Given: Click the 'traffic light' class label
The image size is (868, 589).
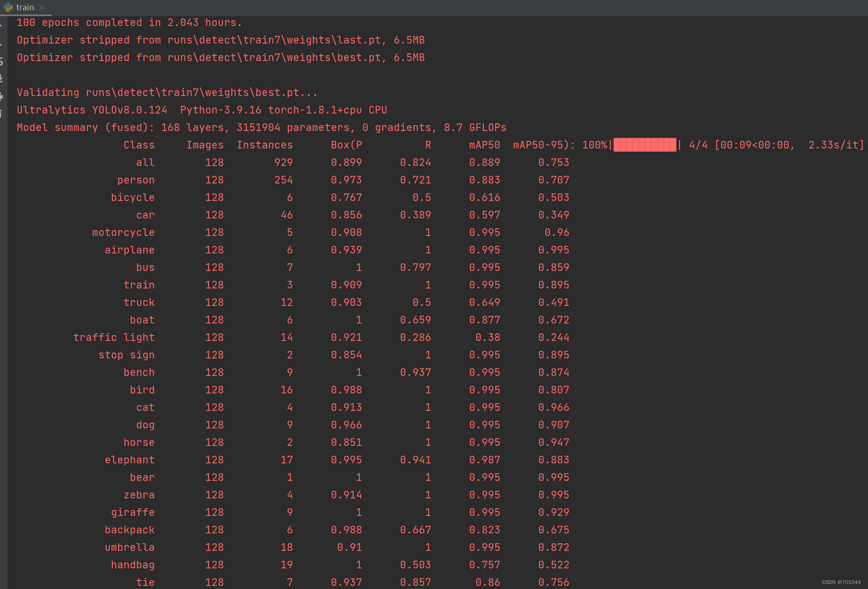Looking at the screenshot, I should (114, 337).
